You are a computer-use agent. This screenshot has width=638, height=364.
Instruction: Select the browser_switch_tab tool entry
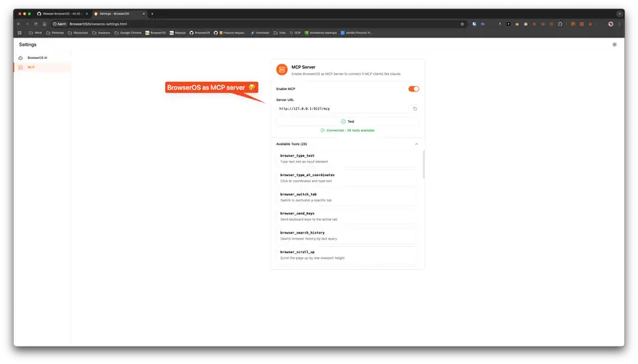(x=348, y=197)
